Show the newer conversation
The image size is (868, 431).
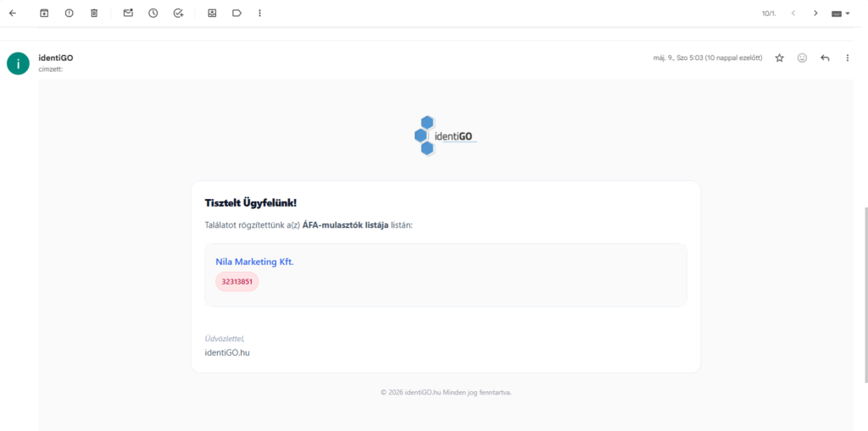coord(793,14)
